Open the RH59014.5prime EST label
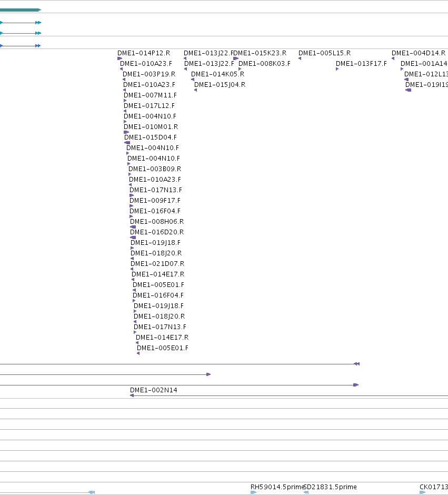 [277, 487]
